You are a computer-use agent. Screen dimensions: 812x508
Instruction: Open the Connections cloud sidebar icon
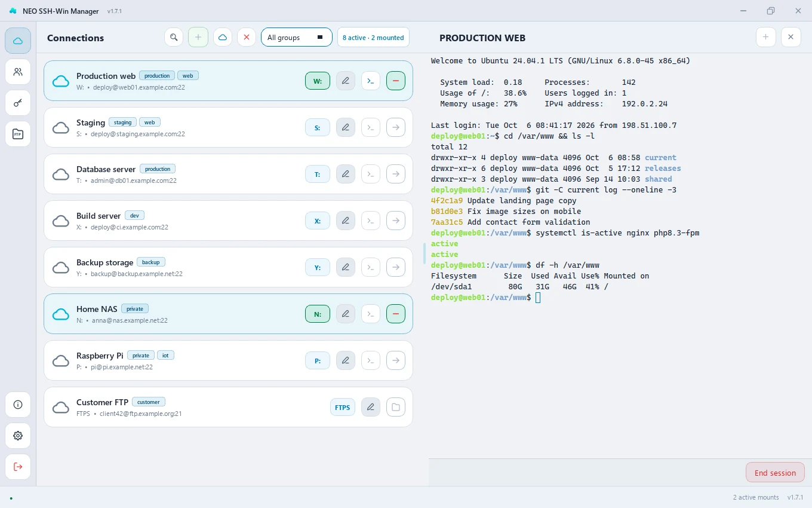[x=18, y=41]
